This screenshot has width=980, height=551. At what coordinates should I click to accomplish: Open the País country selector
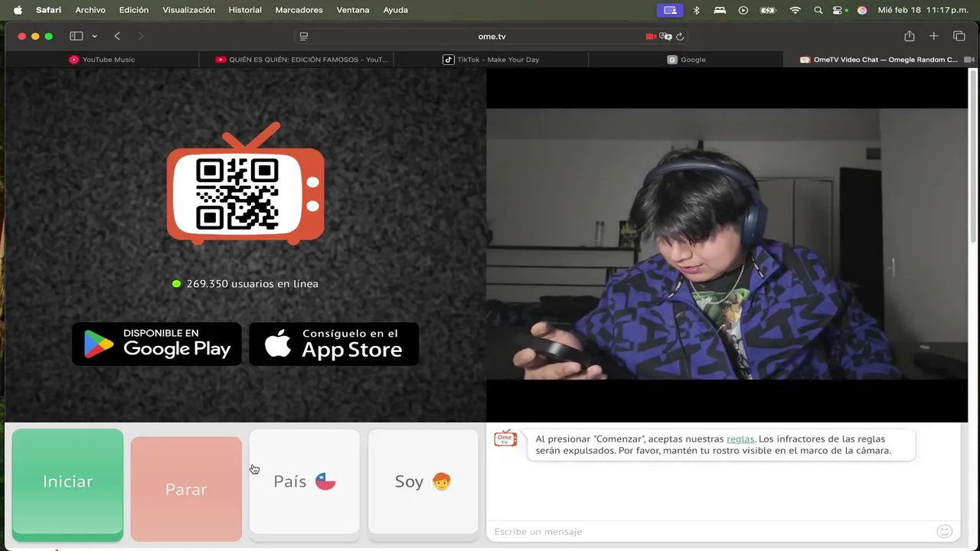point(305,481)
